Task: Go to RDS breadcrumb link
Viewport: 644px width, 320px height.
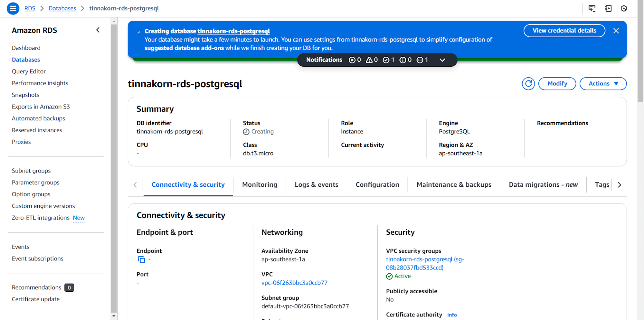Action: (x=30, y=8)
